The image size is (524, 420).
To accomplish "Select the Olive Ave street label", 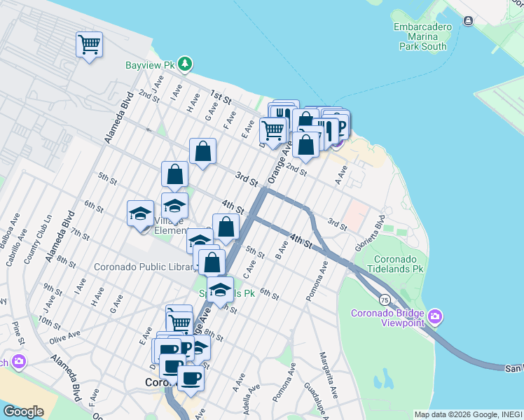I will click(65, 337).
